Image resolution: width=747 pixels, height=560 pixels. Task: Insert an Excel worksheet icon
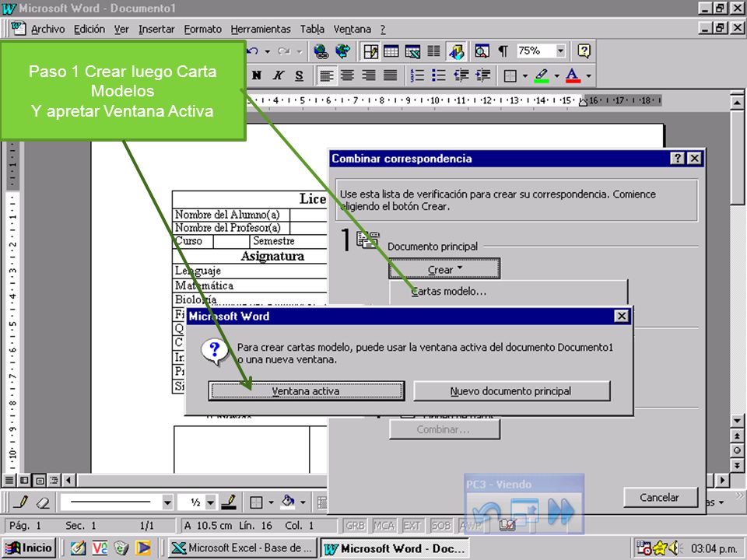[x=412, y=51]
